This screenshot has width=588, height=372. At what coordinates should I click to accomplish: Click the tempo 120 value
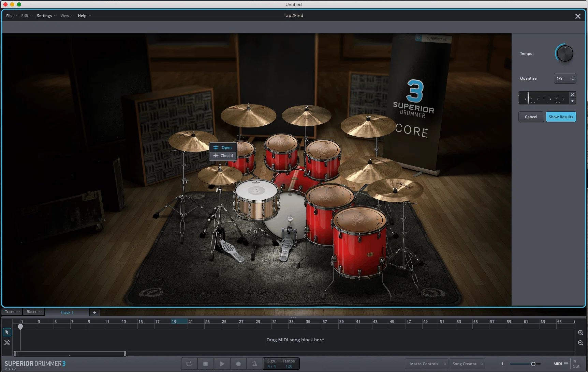[x=289, y=366]
